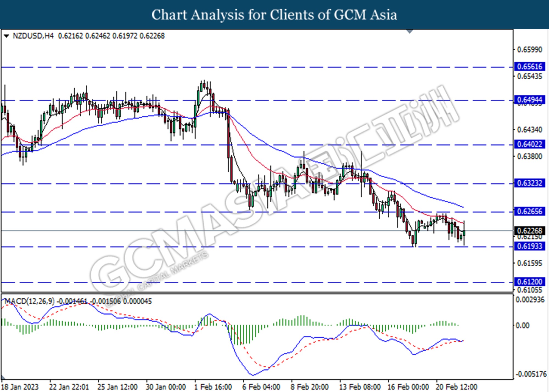The height and width of the screenshot is (392, 549).
Task: Click the 0.61200 level price label
Action: click(x=530, y=282)
